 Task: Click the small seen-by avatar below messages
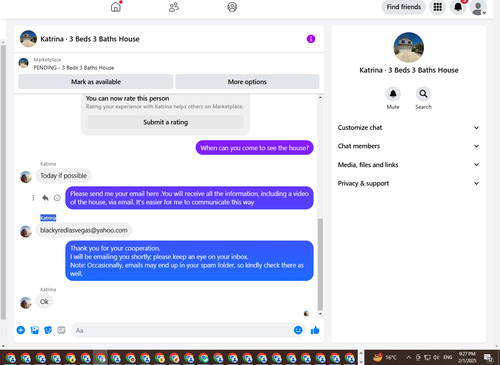pyautogui.click(x=306, y=313)
